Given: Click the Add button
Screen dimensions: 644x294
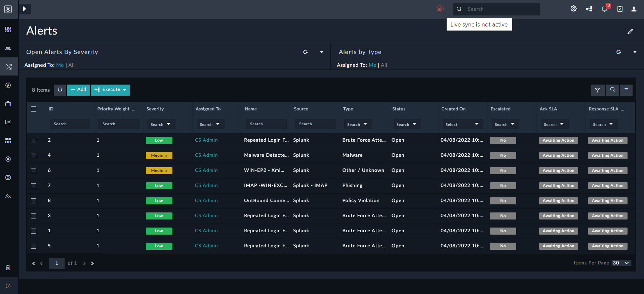Looking at the screenshot, I should (x=78, y=90).
